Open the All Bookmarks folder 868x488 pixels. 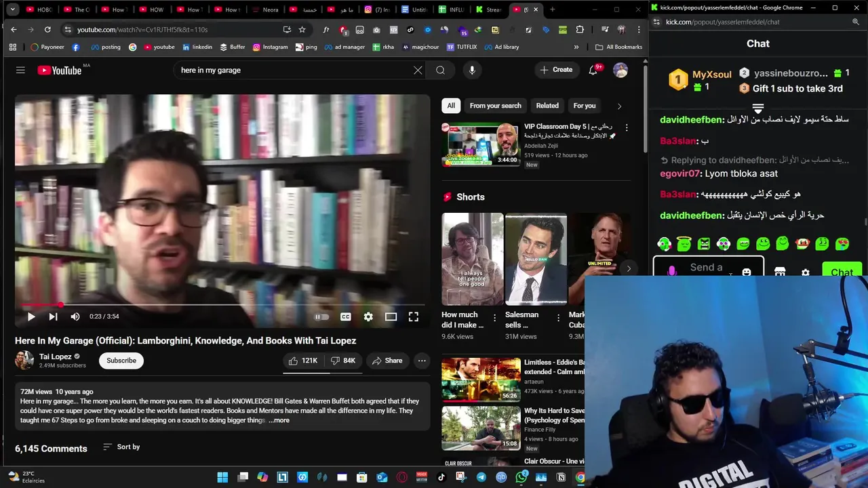click(618, 47)
